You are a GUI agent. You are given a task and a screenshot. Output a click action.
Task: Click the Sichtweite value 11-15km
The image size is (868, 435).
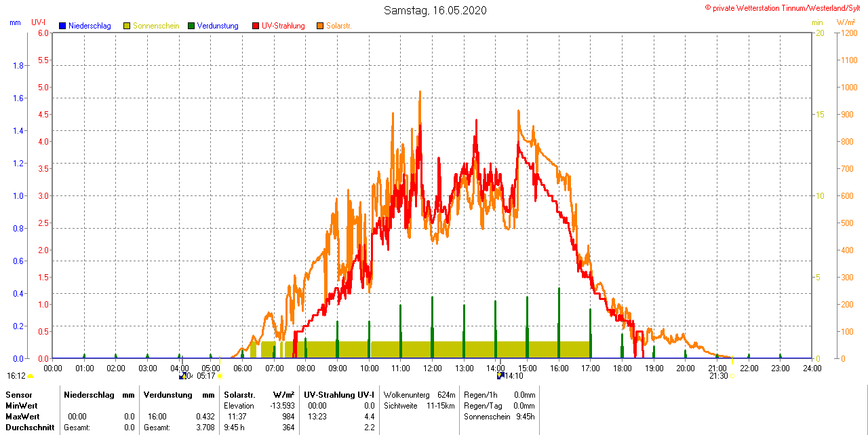click(441, 406)
